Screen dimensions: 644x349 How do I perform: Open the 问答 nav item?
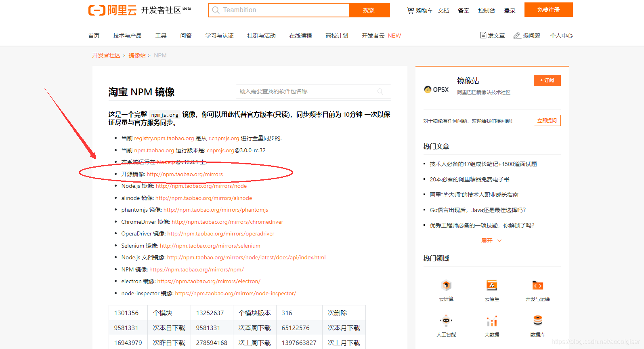tap(186, 36)
